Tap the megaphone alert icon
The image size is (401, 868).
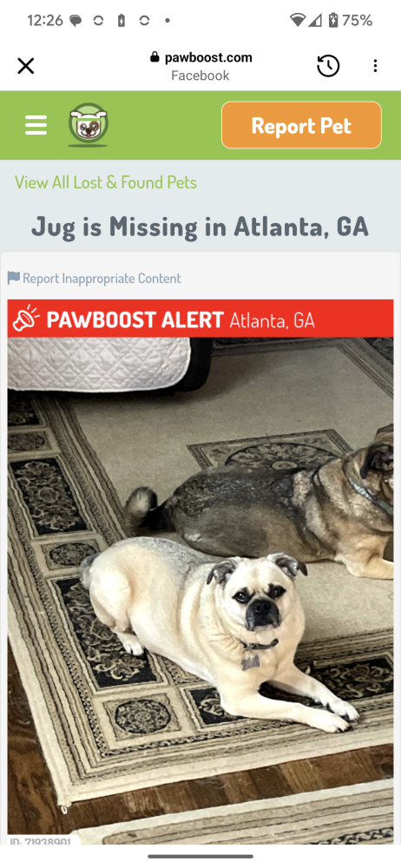click(x=27, y=319)
